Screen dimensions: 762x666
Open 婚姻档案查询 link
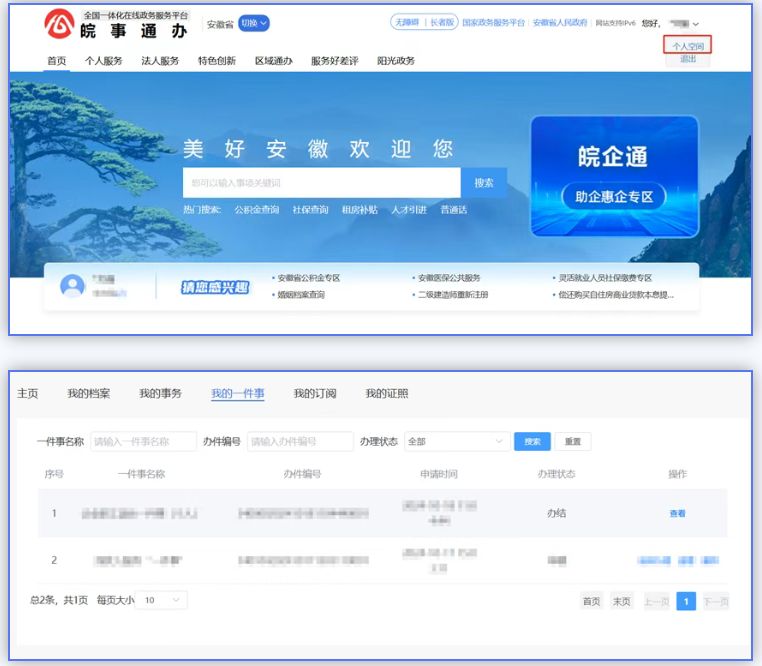pyautogui.click(x=301, y=295)
